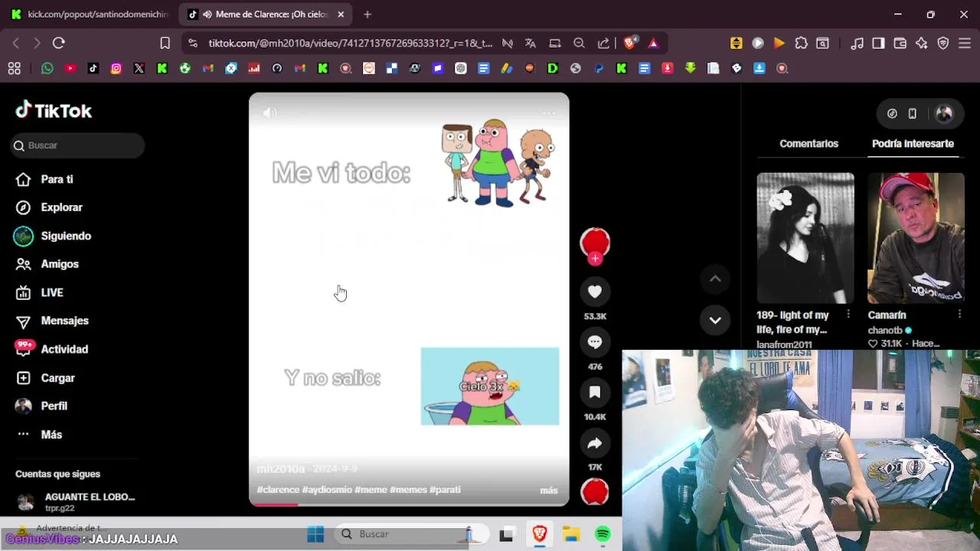Open #clarence hashtag

click(x=278, y=490)
